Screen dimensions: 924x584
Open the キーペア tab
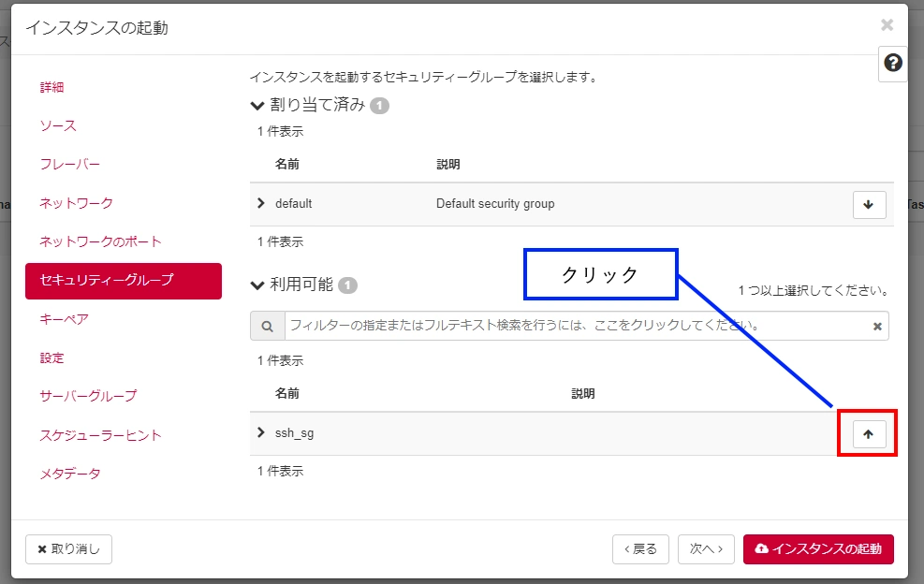click(65, 319)
